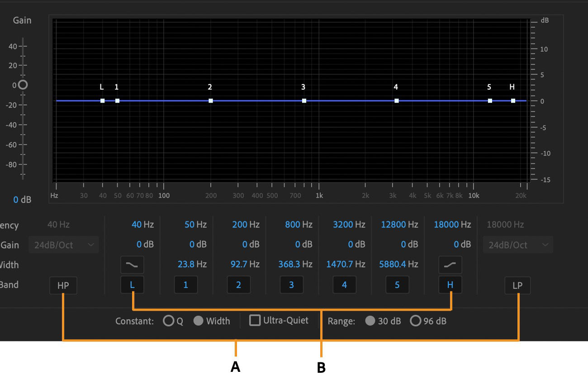The image size is (588, 380).
Task: Toggle EQ band 5
Action: pos(398,285)
